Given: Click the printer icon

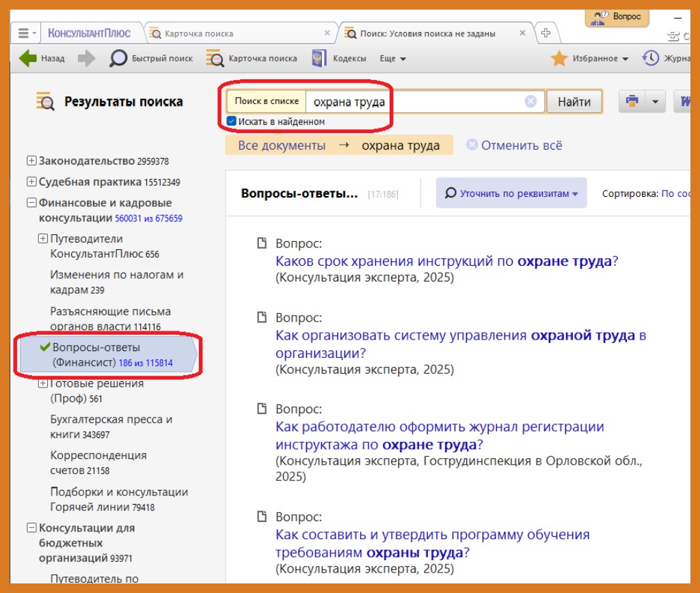Looking at the screenshot, I should pos(632,102).
